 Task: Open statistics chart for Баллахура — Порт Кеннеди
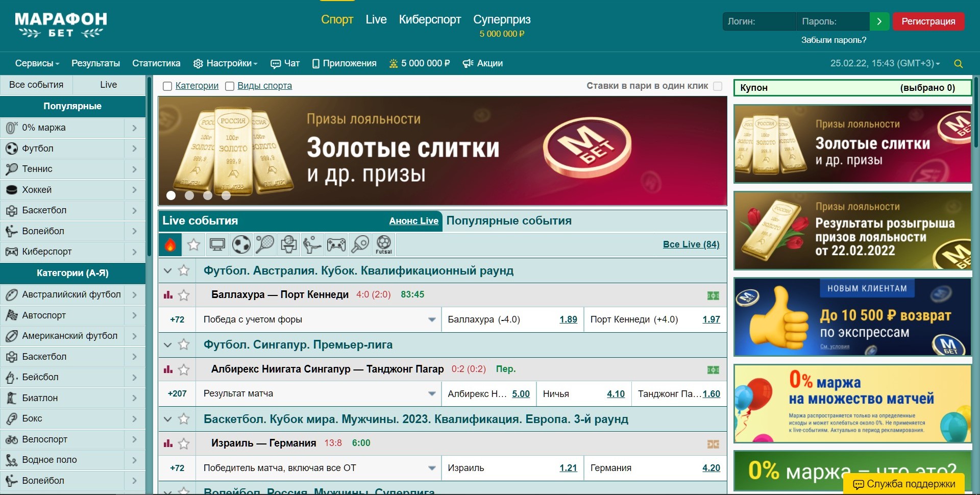pyautogui.click(x=168, y=295)
